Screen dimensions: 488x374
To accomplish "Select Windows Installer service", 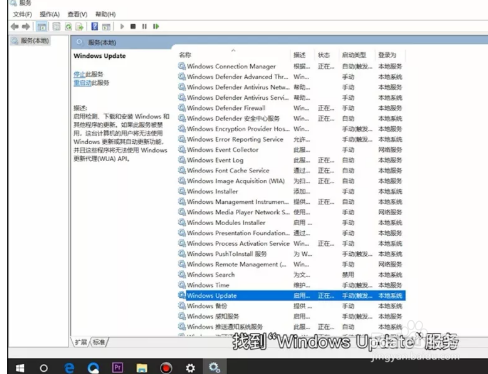I will coord(291,191).
